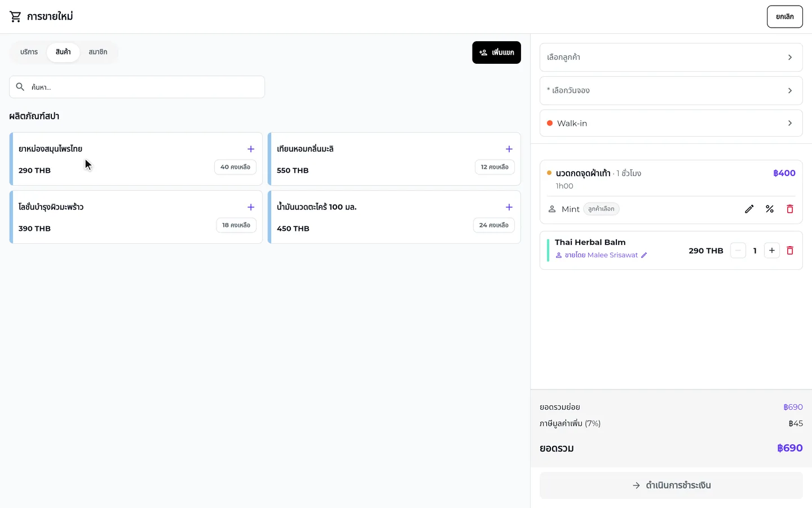
Task: Click the ขายโดย Malee Srisawat link
Action: (602, 255)
